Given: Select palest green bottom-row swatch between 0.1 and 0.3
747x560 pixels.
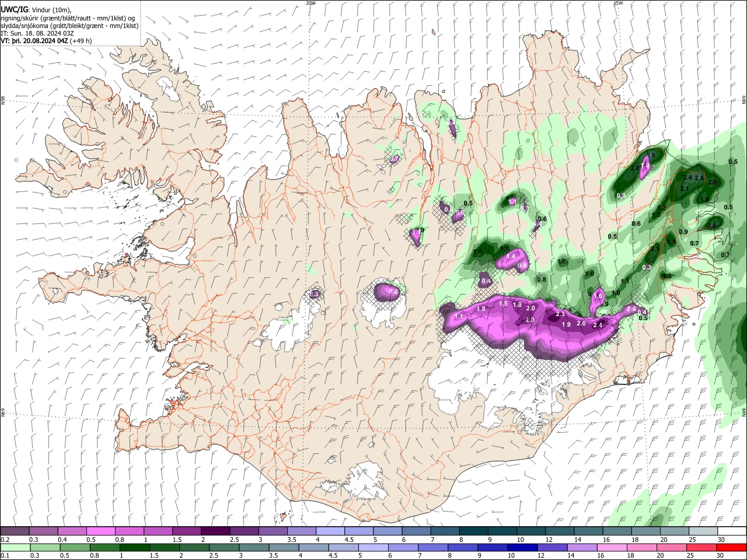Looking at the screenshot, I should (15, 547).
